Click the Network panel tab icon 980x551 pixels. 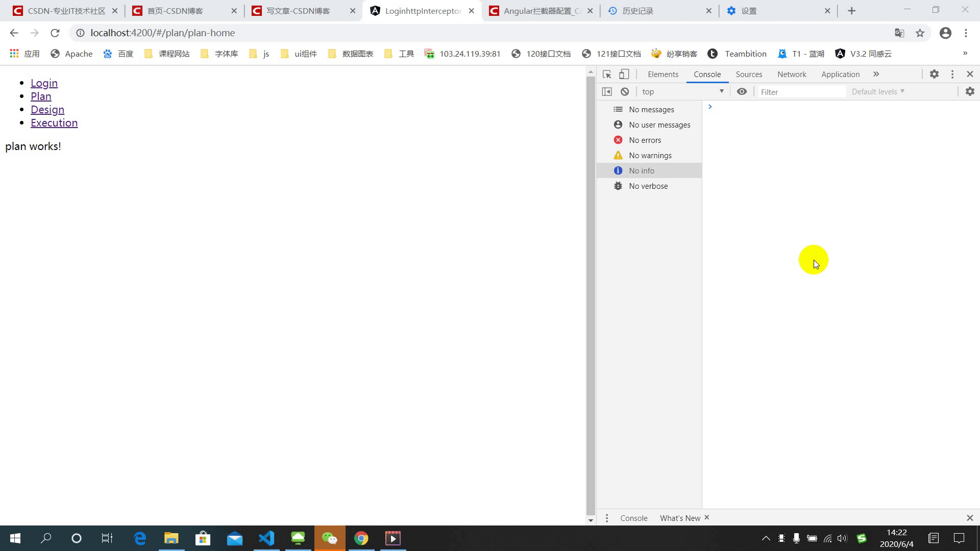792,74
